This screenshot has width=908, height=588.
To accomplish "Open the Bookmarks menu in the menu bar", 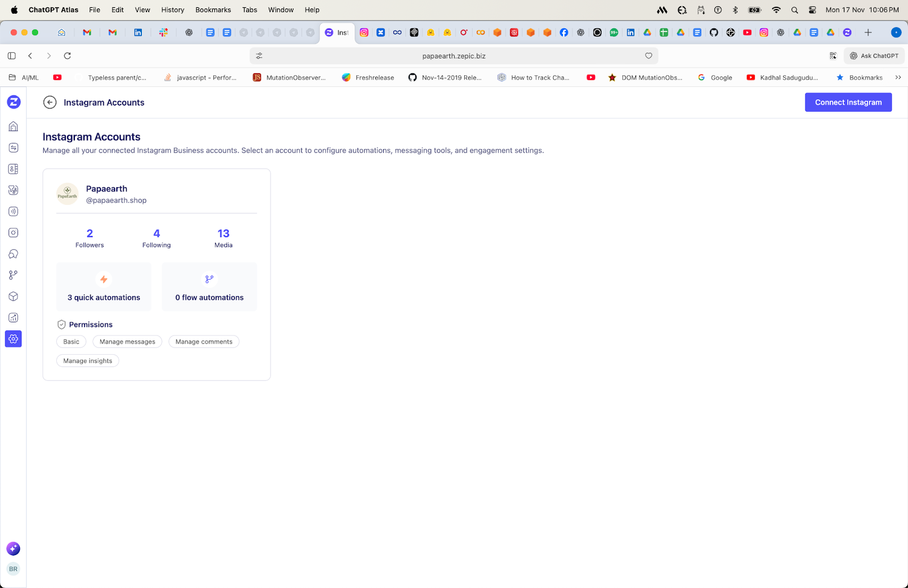I will pos(213,10).
